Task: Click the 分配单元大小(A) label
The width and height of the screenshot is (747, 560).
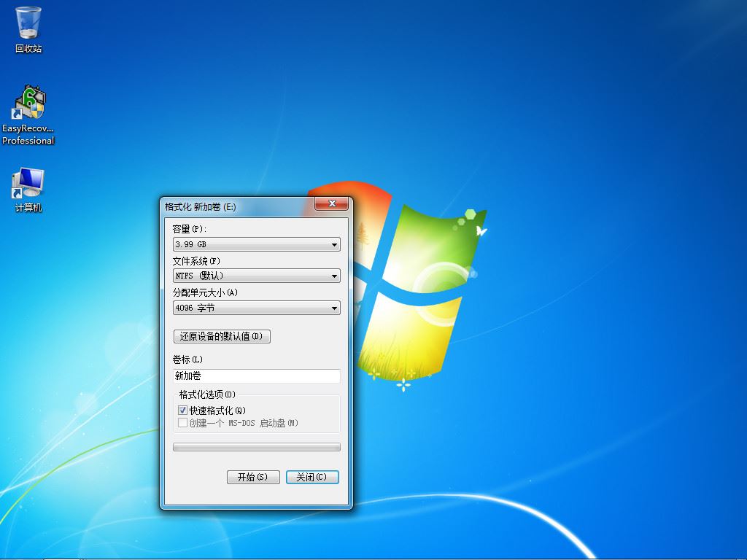Action: point(205,292)
